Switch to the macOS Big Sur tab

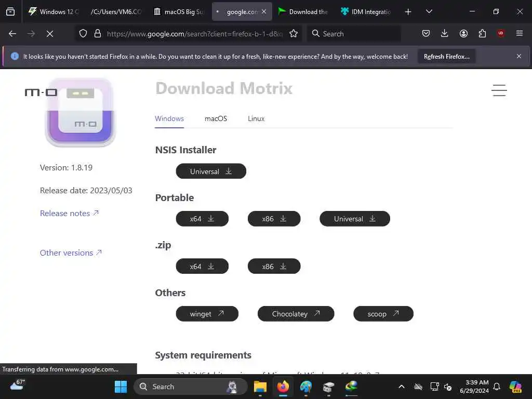178,11
